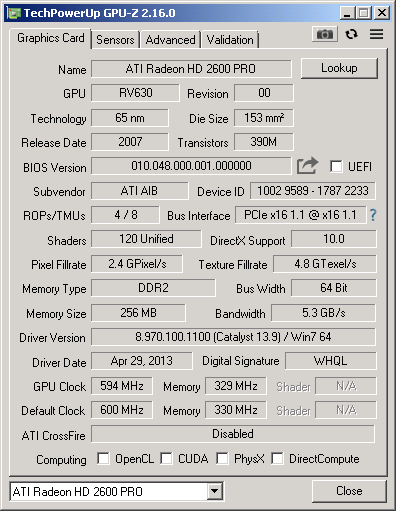Toggle the UEFI checkbox
Screen dimensions: 396x511
(336, 166)
